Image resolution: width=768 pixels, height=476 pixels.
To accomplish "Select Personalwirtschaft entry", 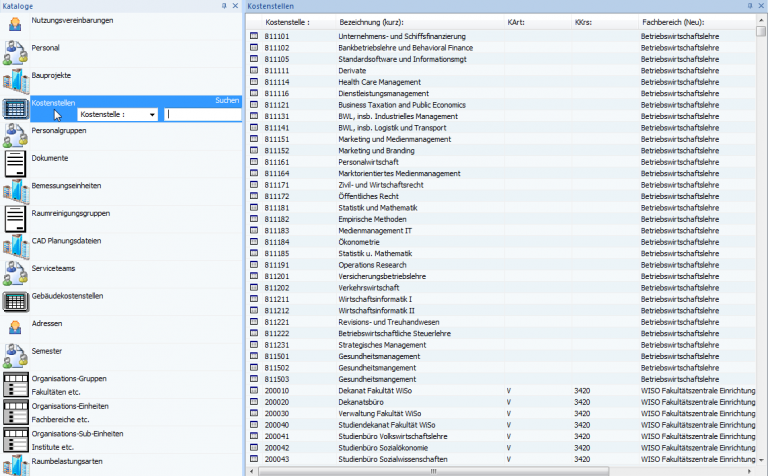I will point(368,162).
